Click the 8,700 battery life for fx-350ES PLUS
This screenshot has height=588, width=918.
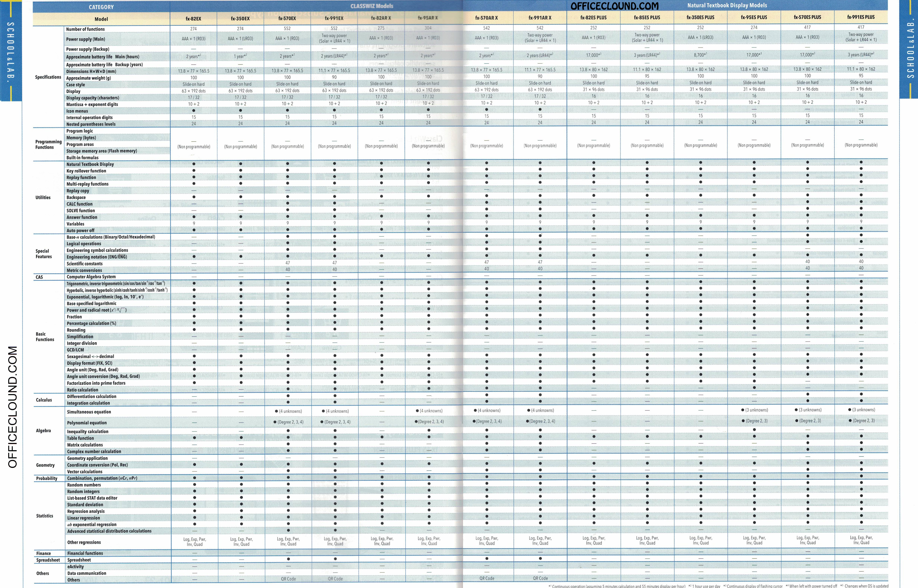tap(700, 55)
